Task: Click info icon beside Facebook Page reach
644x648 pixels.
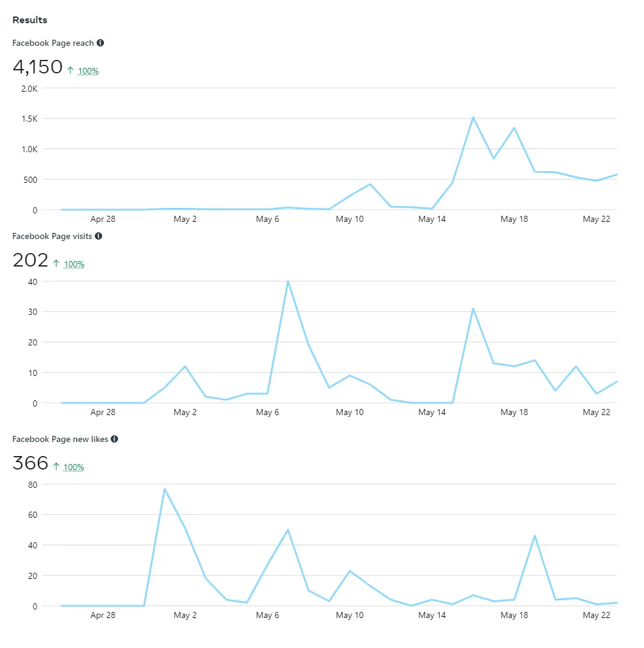Action: 100,43
